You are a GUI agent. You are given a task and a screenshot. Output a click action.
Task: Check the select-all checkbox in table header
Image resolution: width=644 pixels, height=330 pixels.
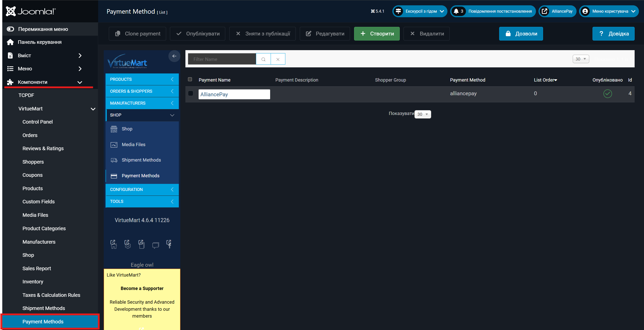point(190,80)
